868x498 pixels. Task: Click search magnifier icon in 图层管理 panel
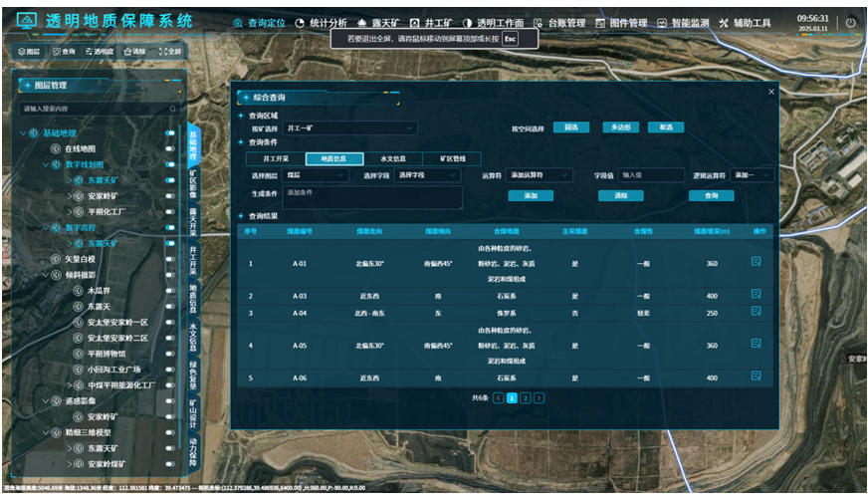[x=172, y=108]
